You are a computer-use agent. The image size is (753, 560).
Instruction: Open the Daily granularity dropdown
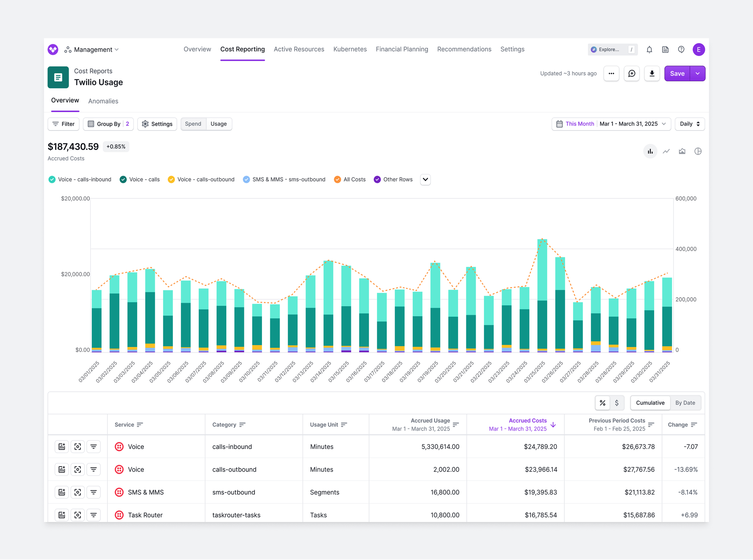pos(689,124)
